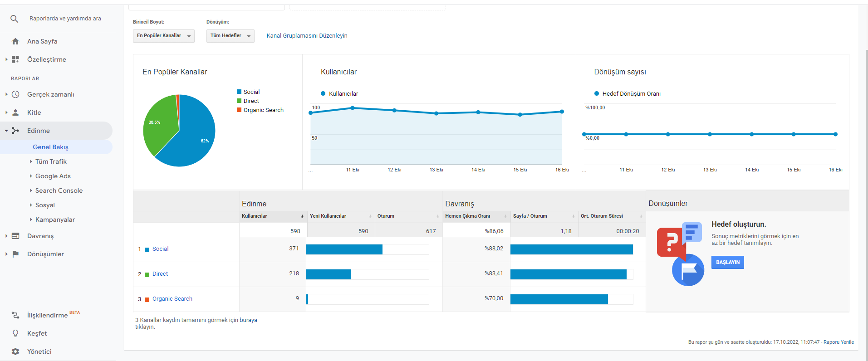Open Search Console menu item
This screenshot has width=868, height=361.
(59, 190)
